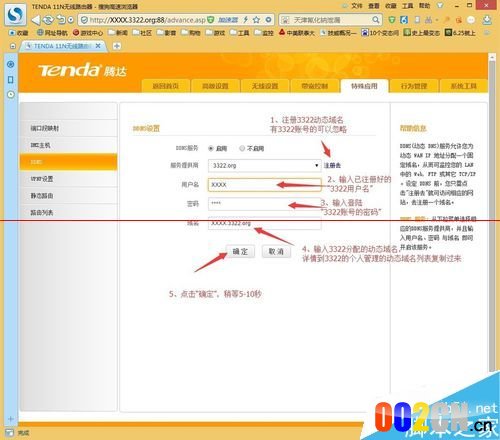Switch to the 带宽控制 tab
This screenshot has width=500, height=440.
pos(315,86)
